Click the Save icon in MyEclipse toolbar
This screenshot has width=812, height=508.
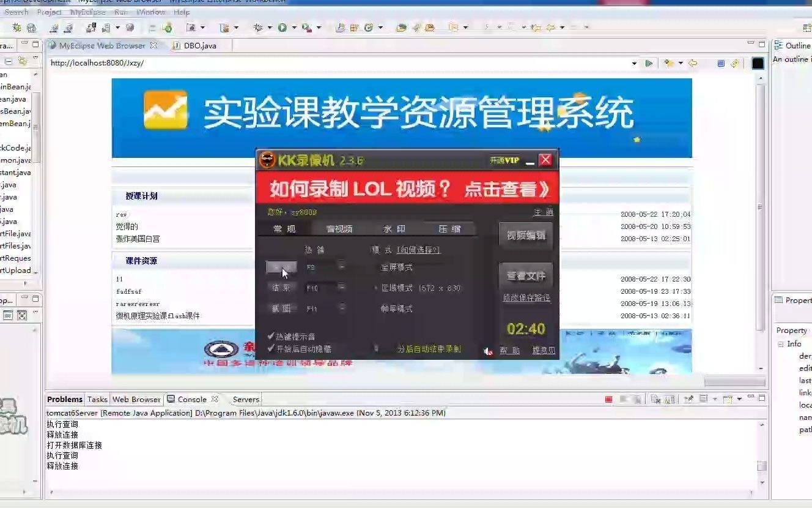[106, 26]
